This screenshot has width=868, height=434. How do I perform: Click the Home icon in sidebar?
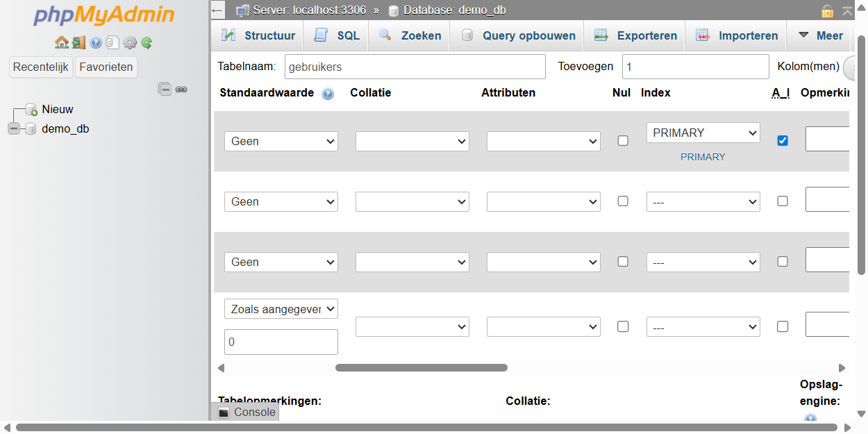click(x=61, y=43)
